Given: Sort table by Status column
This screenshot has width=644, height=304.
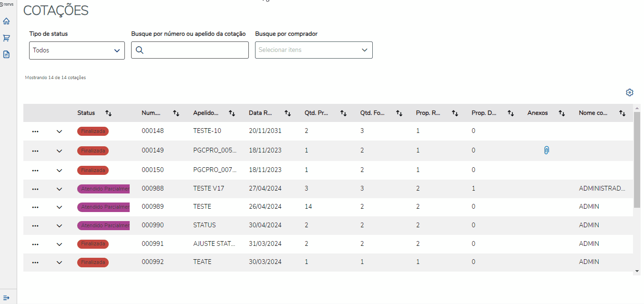Looking at the screenshot, I should [x=109, y=113].
